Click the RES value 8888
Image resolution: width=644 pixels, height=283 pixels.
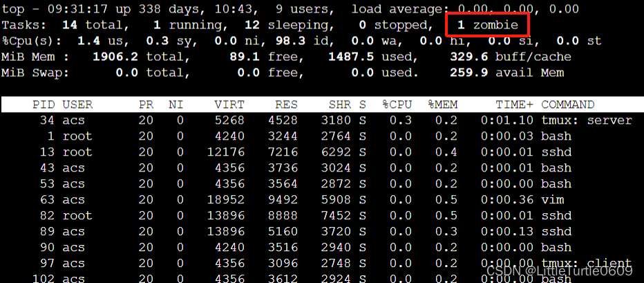[283, 216]
